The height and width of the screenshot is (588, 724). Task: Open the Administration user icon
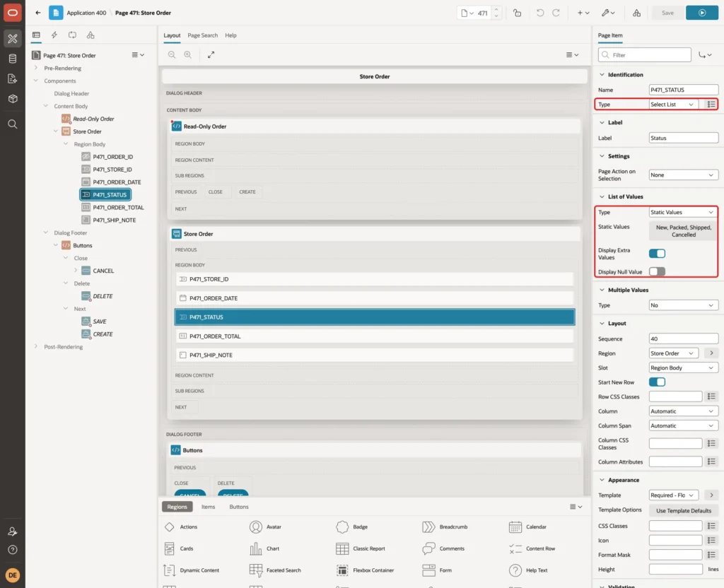[13, 531]
